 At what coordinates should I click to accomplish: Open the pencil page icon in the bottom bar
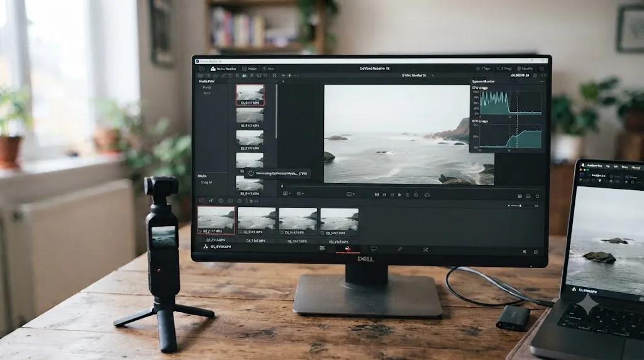tap(399, 249)
